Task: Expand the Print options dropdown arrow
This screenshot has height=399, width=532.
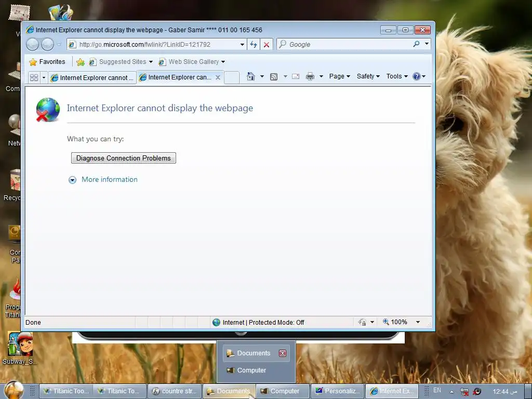Action: click(x=321, y=76)
